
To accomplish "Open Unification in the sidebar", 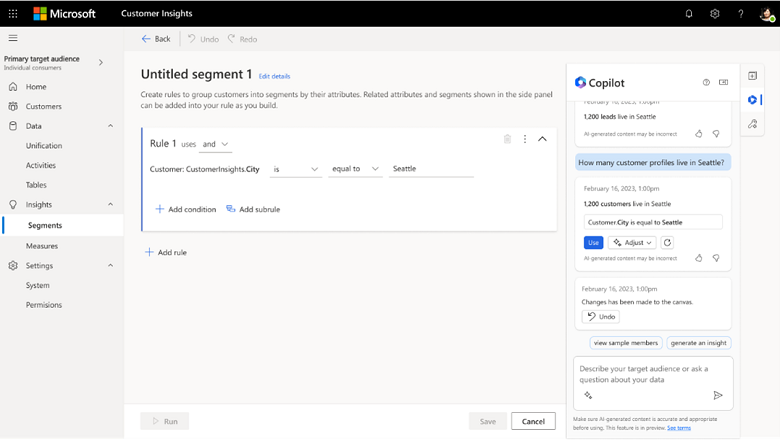I will point(44,146).
